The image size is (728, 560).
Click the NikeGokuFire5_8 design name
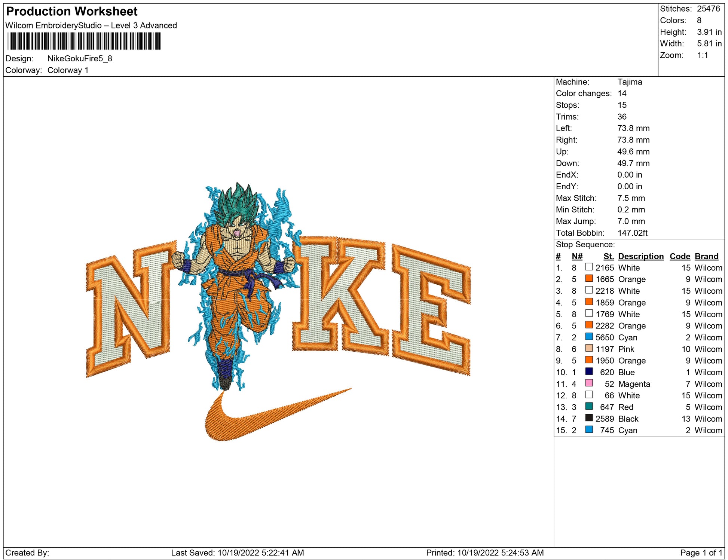pyautogui.click(x=80, y=58)
